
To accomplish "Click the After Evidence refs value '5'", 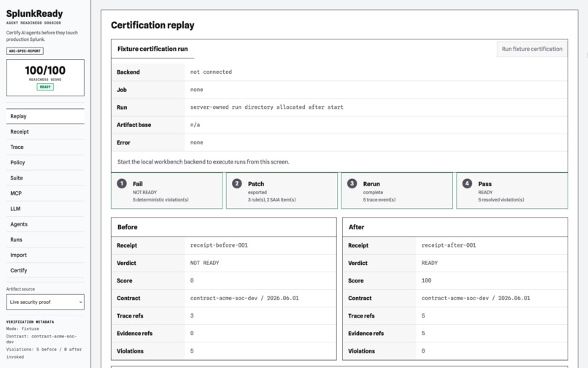I will (x=423, y=334).
